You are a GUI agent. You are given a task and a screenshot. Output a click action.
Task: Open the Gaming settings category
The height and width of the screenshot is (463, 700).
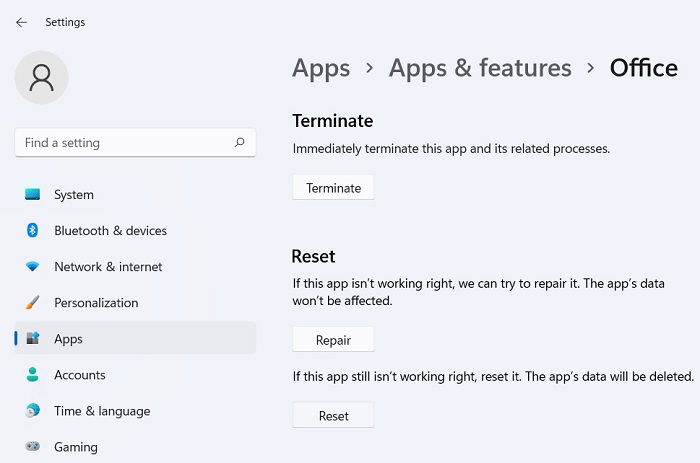(76, 447)
